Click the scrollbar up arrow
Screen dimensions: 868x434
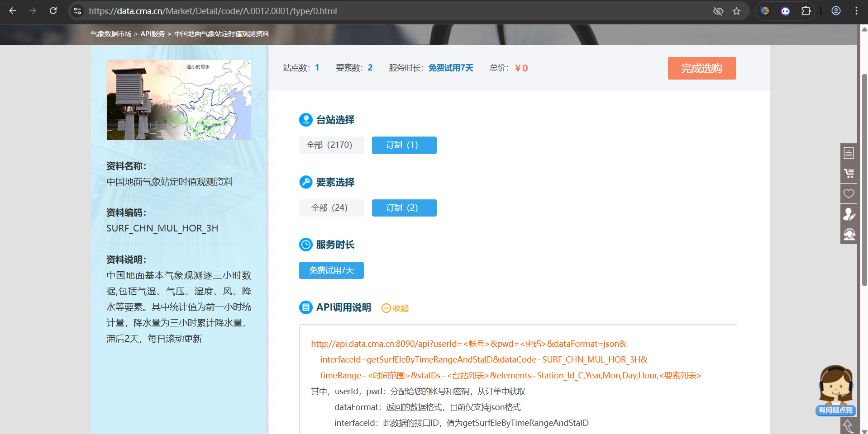coord(864,29)
